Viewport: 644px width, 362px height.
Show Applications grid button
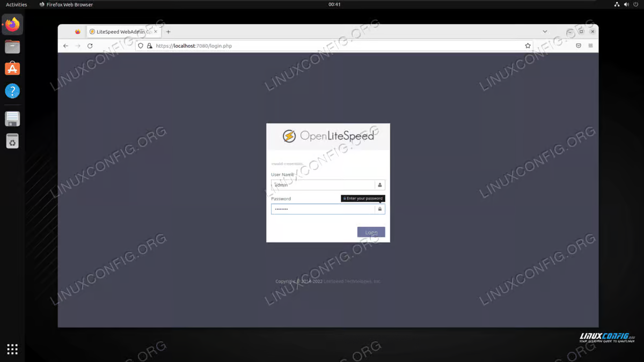[12, 349]
